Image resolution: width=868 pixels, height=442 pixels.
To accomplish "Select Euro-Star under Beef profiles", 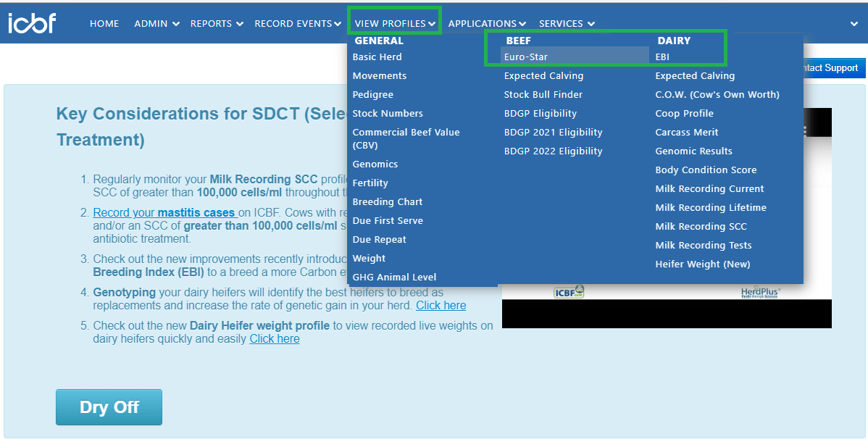I will click(526, 57).
